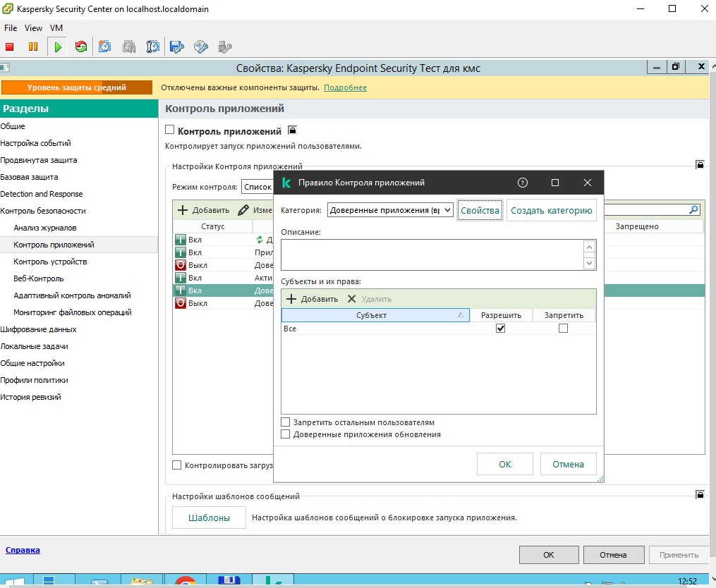Click the help question mark in rule dialog
This screenshot has height=588, width=716.
(522, 183)
